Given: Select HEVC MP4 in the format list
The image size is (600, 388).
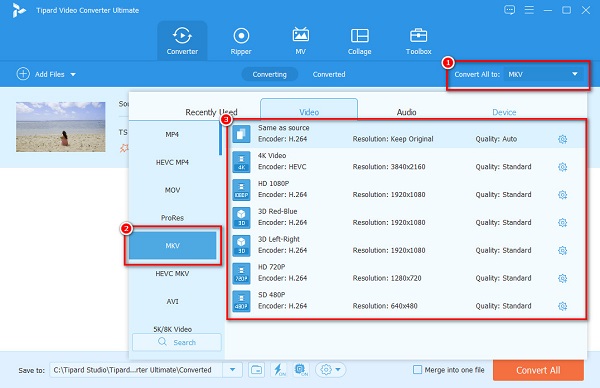Looking at the screenshot, I should pyautogui.click(x=172, y=162).
